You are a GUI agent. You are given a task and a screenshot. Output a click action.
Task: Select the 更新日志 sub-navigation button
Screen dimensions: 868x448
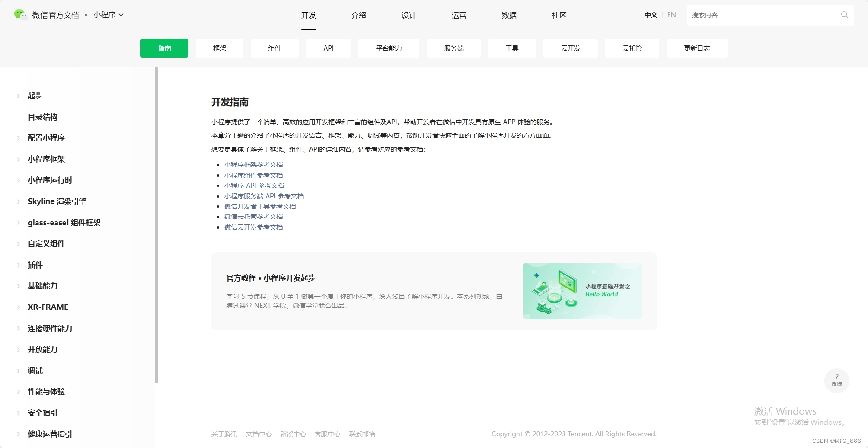(x=697, y=48)
